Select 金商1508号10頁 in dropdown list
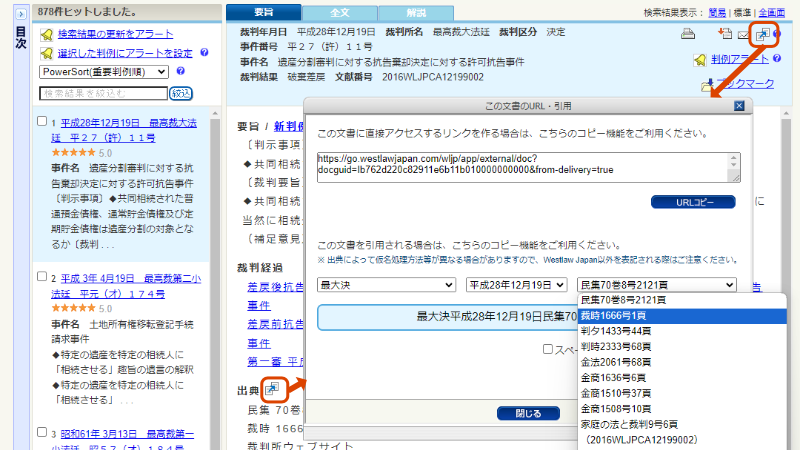The height and width of the screenshot is (450, 800). point(682,409)
